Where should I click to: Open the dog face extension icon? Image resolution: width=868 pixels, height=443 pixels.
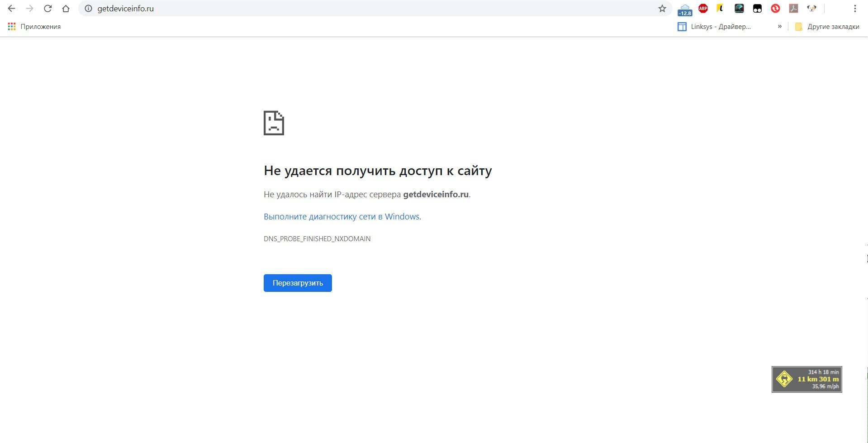[811, 8]
